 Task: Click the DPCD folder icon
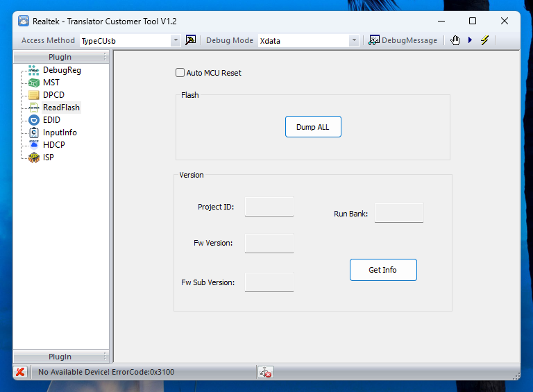(33, 95)
